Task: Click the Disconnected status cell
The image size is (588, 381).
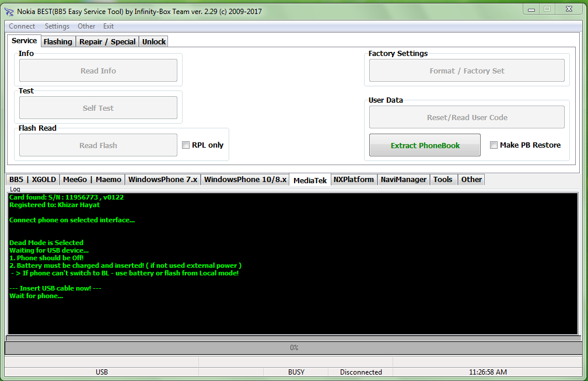Action: coord(360,372)
